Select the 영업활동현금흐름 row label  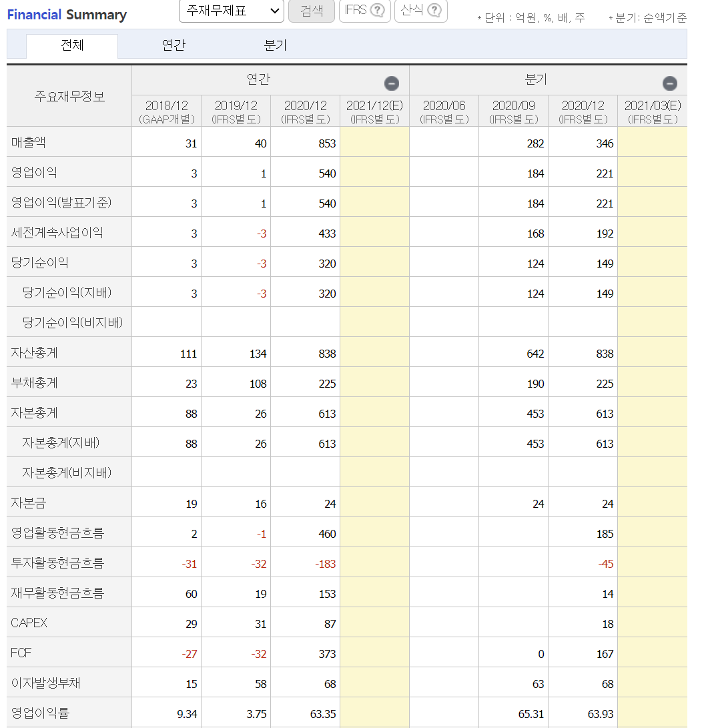(57, 533)
